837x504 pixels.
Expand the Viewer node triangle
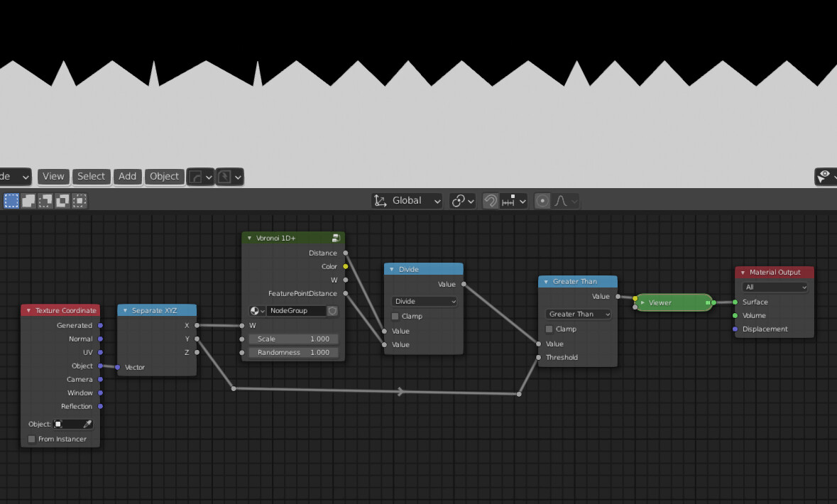[642, 302]
